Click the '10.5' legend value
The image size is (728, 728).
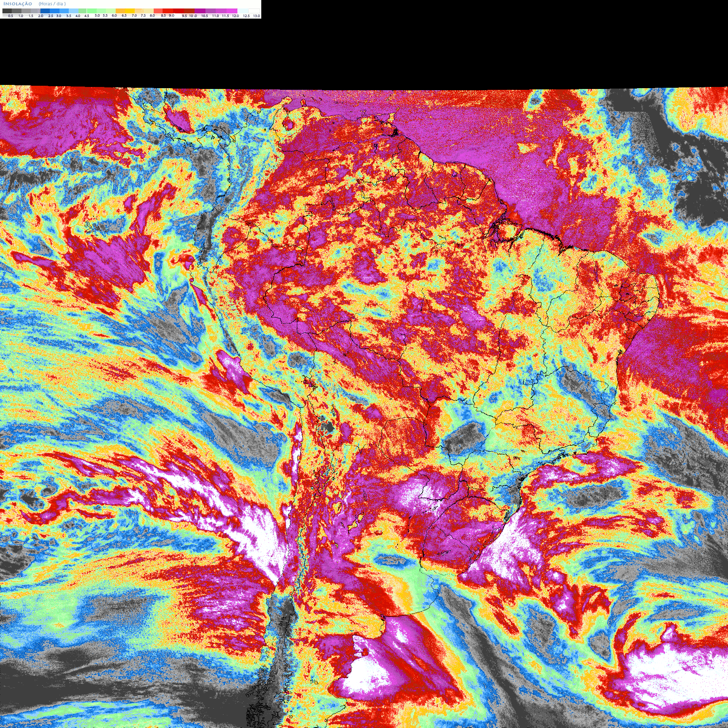point(205,16)
